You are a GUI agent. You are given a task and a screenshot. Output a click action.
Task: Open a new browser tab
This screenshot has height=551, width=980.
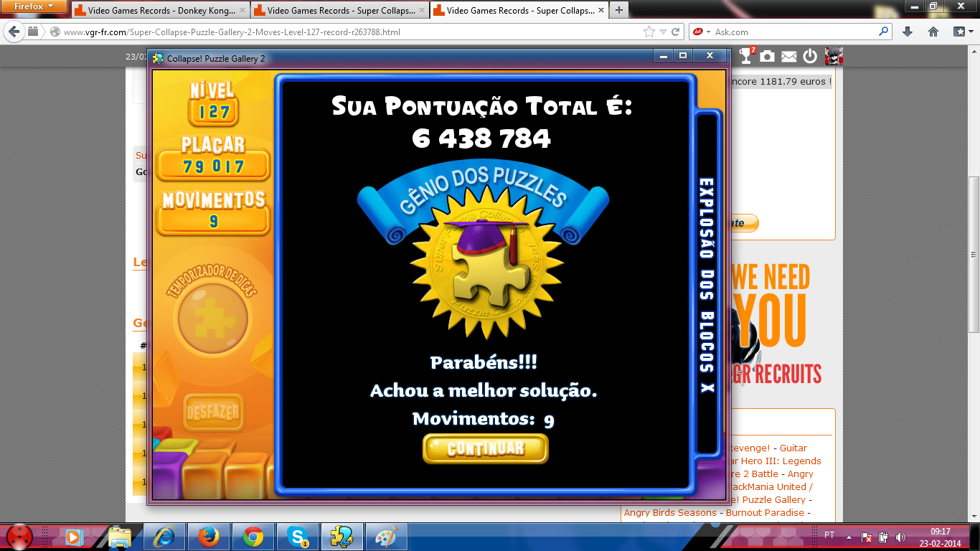(x=618, y=10)
